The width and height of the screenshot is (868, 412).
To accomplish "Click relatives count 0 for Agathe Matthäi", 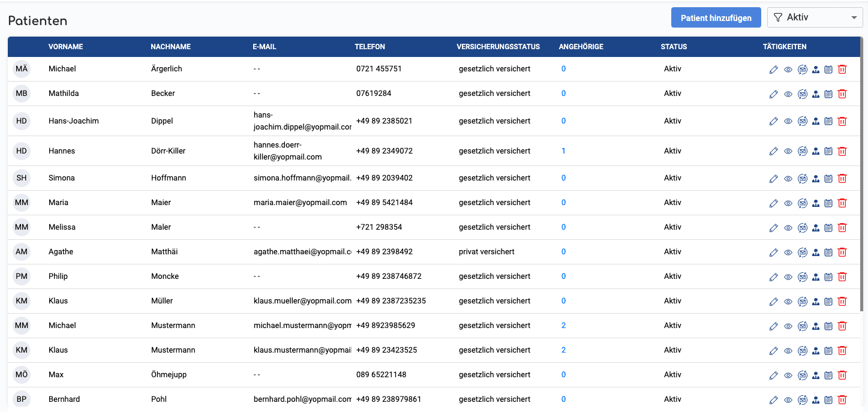I will (x=563, y=252).
